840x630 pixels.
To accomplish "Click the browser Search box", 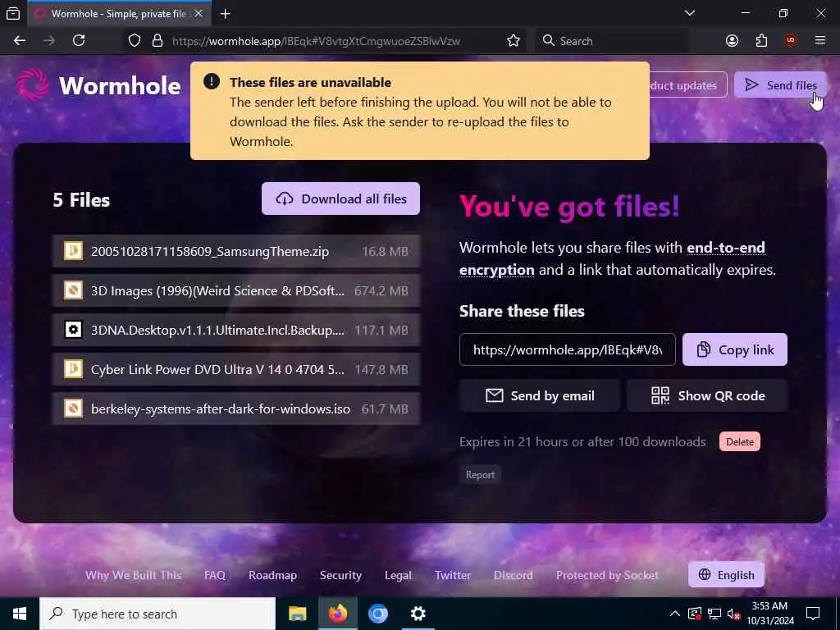I will point(611,41).
